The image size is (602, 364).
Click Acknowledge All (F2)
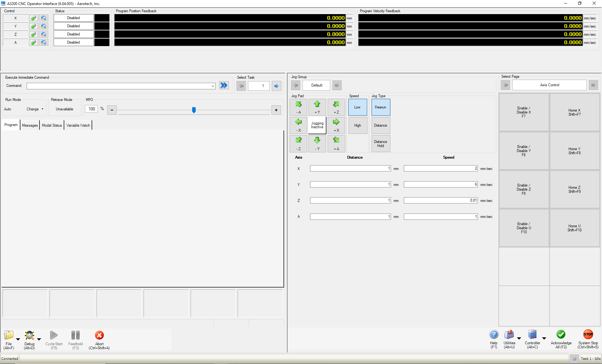click(561, 339)
